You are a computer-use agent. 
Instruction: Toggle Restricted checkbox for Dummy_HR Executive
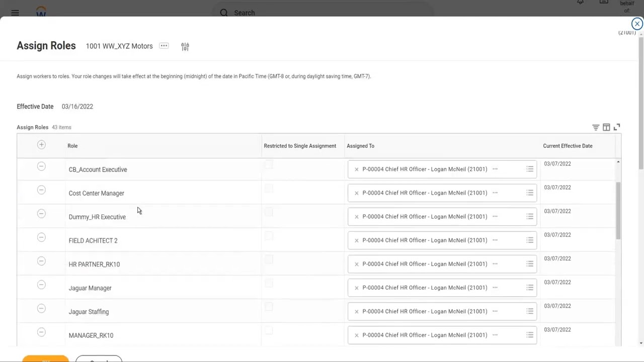click(x=269, y=212)
